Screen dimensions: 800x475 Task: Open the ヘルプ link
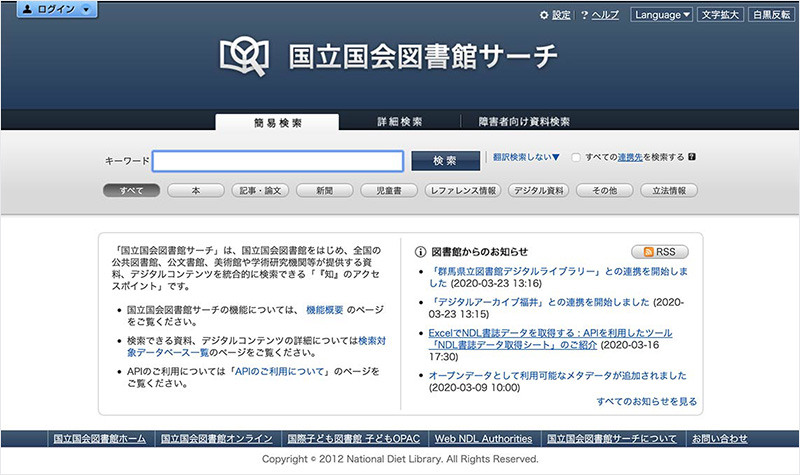(x=605, y=15)
